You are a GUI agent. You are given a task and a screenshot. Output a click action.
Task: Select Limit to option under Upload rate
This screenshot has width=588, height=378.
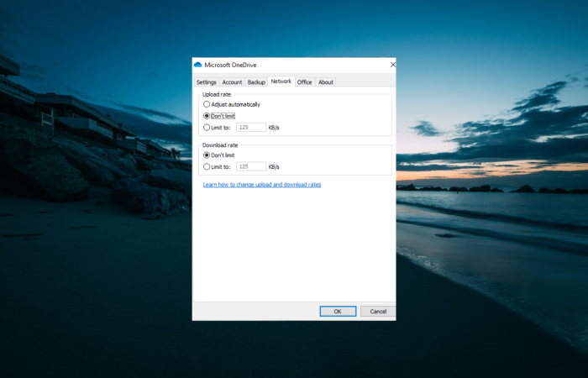tap(217, 128)
